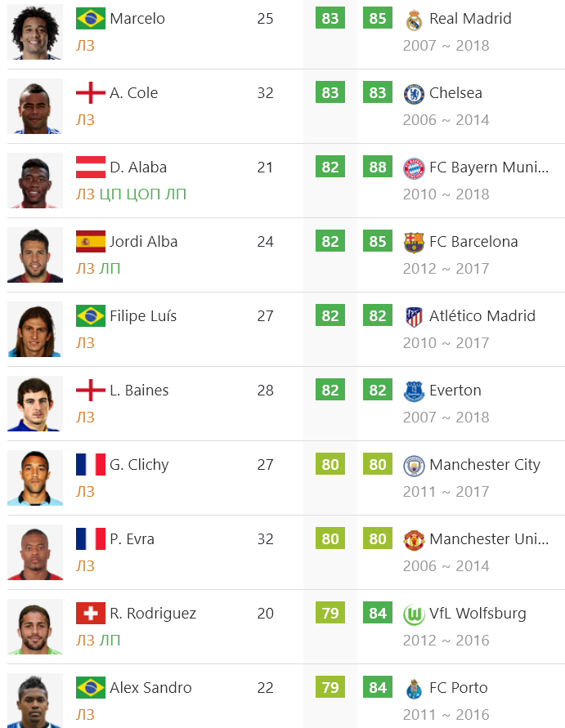565x728 pixels.
Task: Click G. Clichy's overall rating 80 badge
Action: pyautogui.click(x=330, y=464)
